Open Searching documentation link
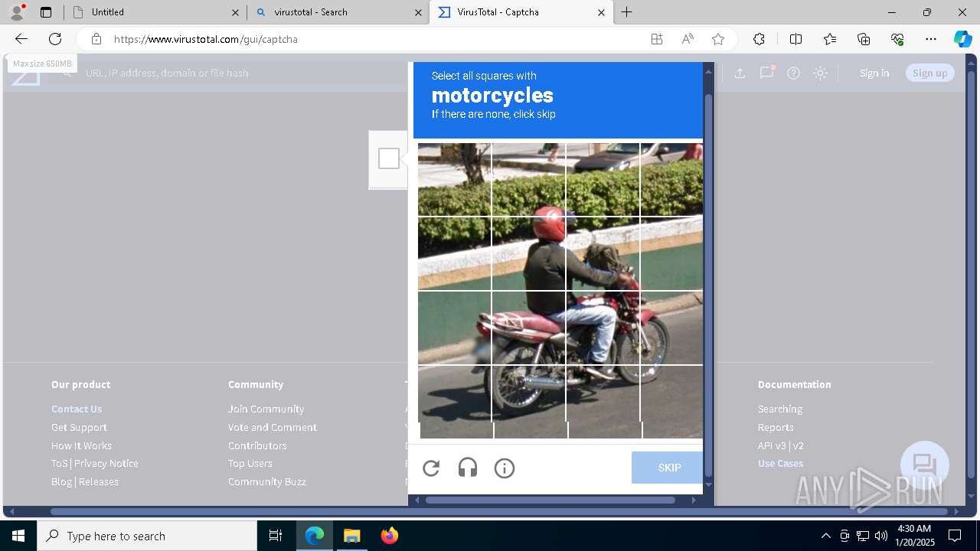Screen dimensions: 980x551 point(780,409)
